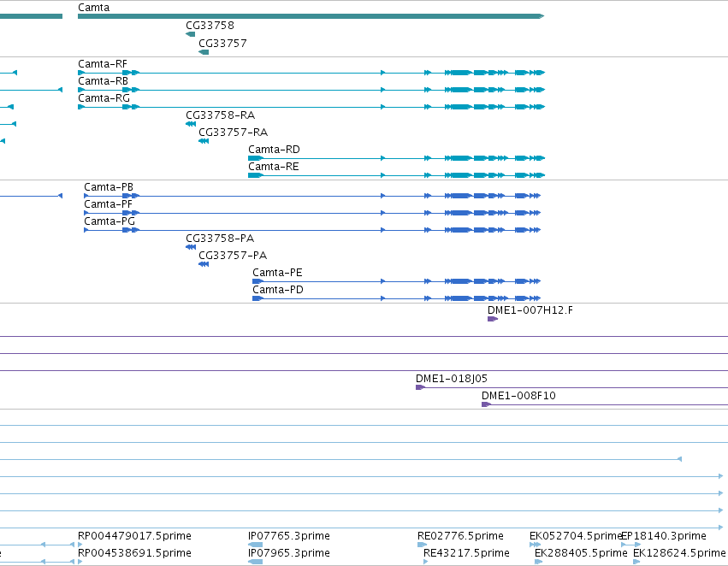728x566 pixels.
Task: Click the Camta-PD first exon block
Action: click(x=257, y=298)
